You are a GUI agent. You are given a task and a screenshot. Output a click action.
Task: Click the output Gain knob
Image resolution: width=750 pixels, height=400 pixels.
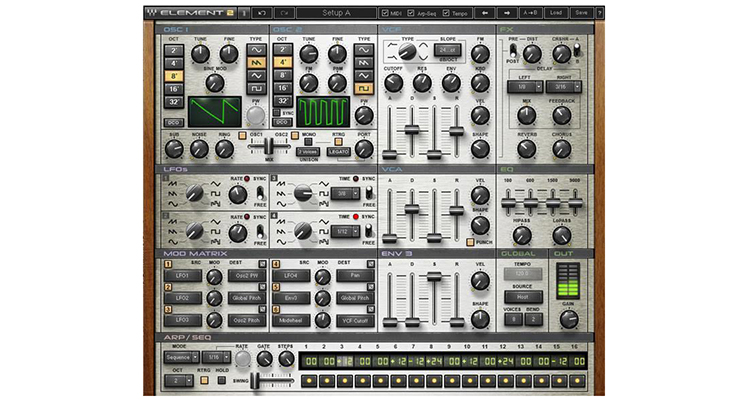click(x=569, y=319)
